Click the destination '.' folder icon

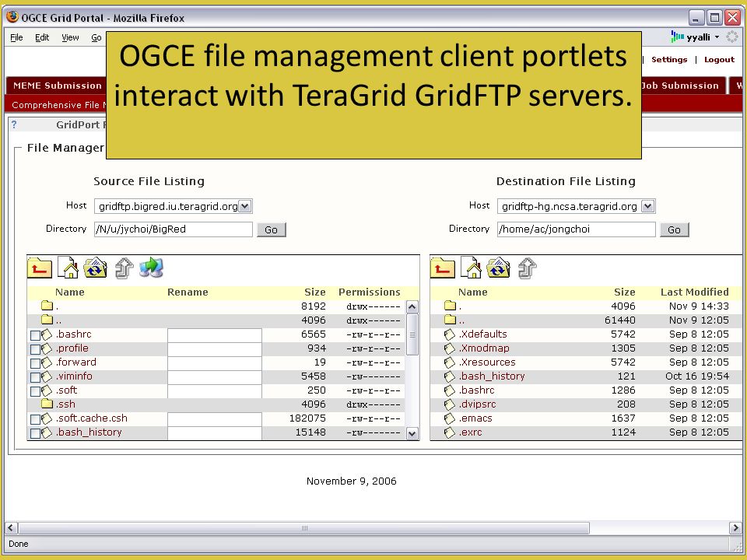450,305
